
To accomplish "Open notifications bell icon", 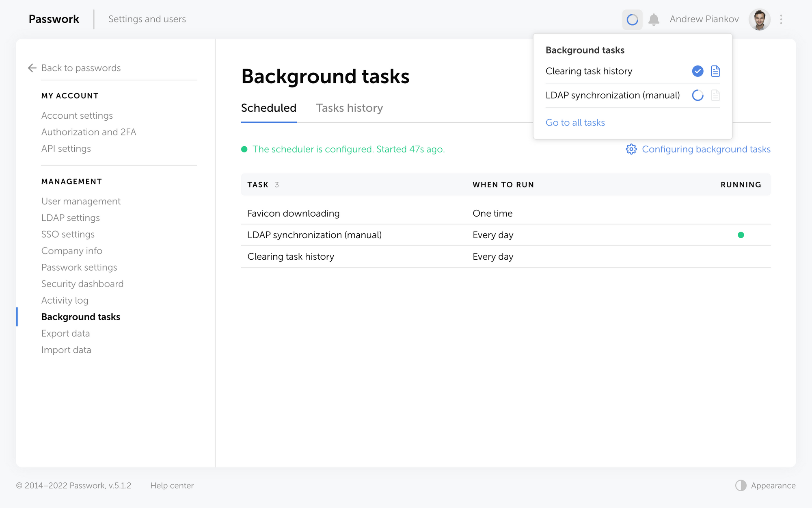I will tap(654, 20).
